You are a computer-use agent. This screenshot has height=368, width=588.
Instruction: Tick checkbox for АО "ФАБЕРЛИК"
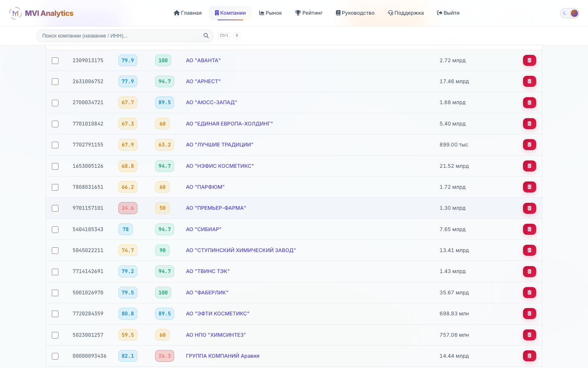pyautogui.click(x=55, y=293)
